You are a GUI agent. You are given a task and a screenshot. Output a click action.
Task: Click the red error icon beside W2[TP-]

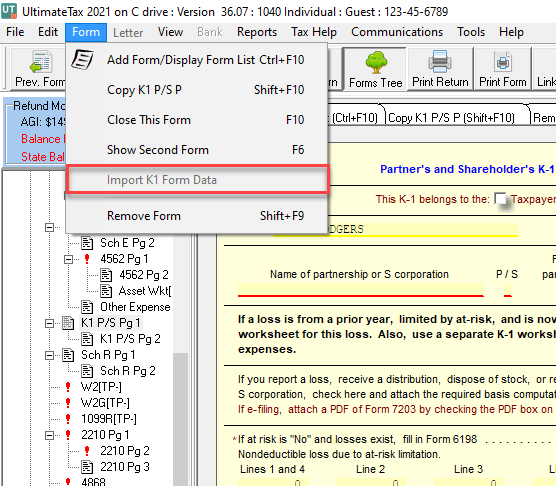68,386
